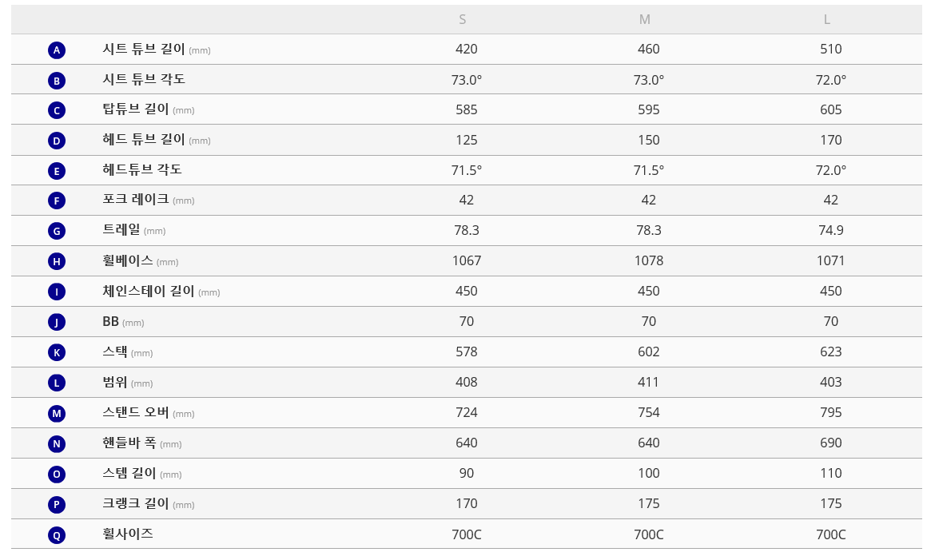Select the circled K stack icon
Screen dimensions: 931x560
click(56, 352)
